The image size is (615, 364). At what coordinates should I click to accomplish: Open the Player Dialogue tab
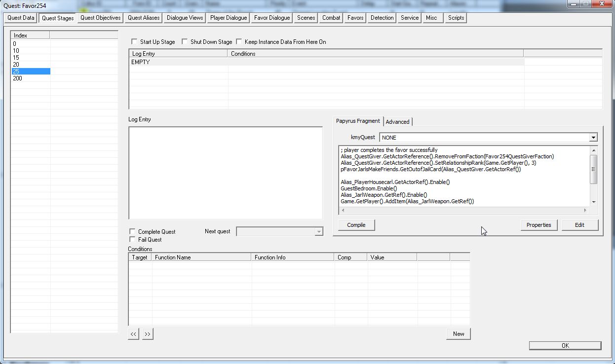tap(229, 18)
